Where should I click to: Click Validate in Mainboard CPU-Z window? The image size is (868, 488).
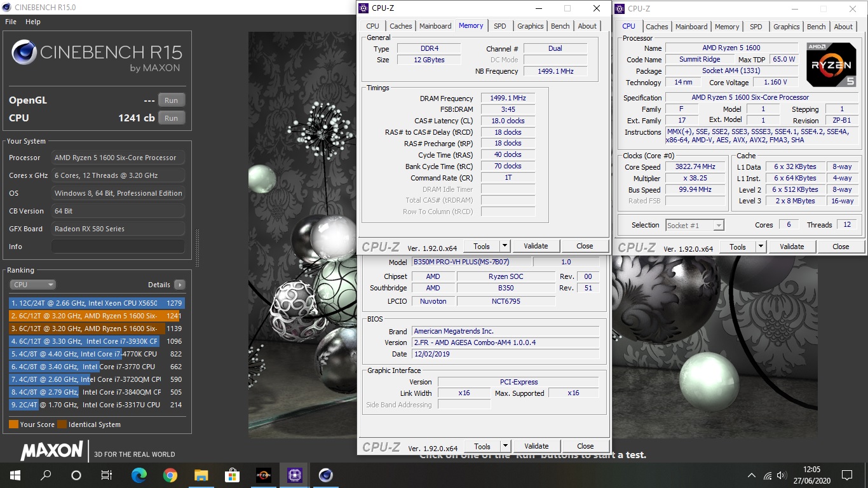536,446
